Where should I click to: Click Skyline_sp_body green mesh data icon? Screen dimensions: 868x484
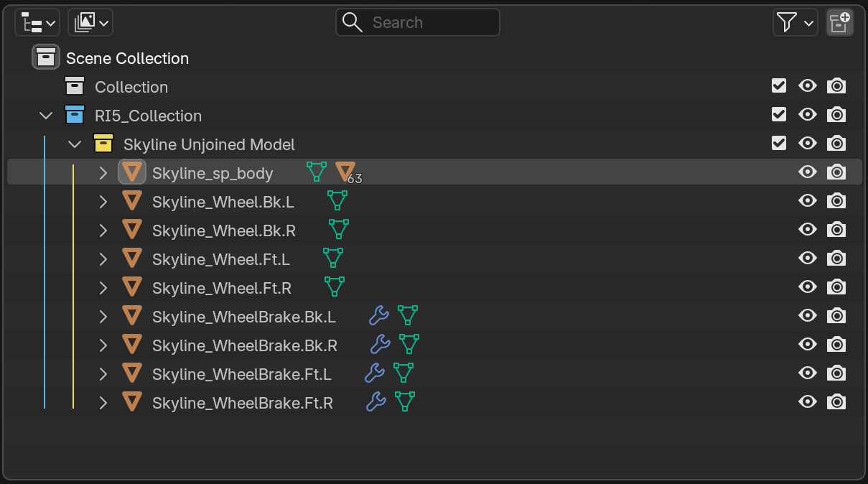317,172
